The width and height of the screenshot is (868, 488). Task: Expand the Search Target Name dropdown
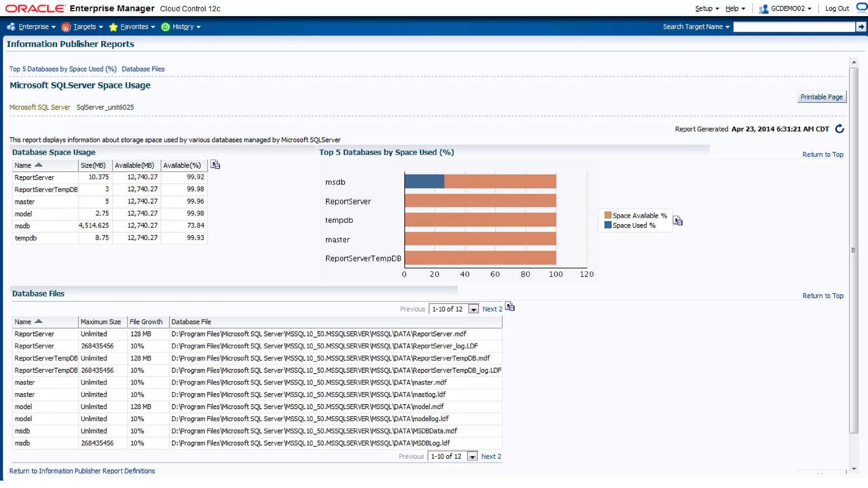point(696,27)
